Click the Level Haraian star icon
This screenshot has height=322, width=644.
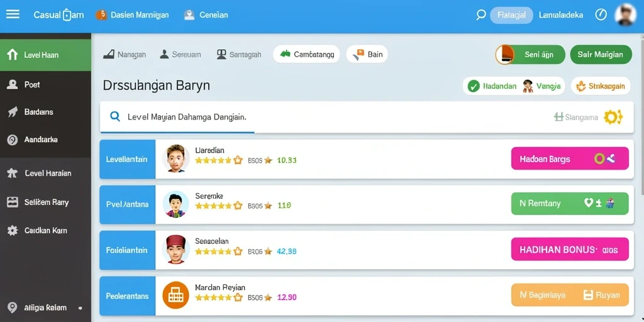[x=13, y=174]
